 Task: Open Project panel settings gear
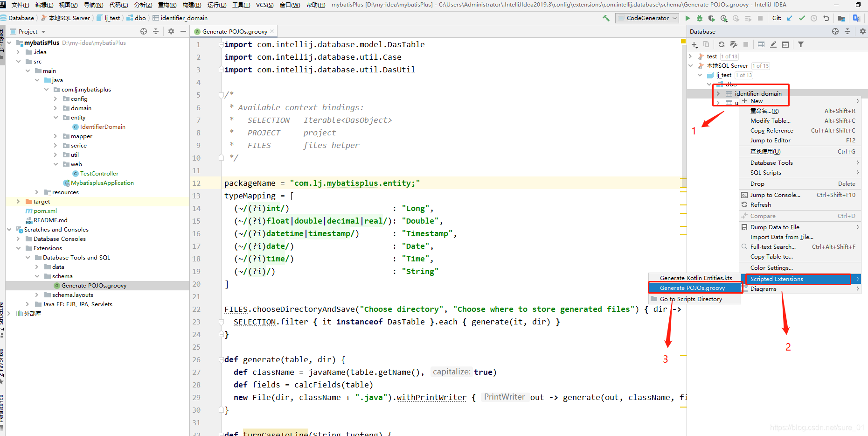(171, 31)
